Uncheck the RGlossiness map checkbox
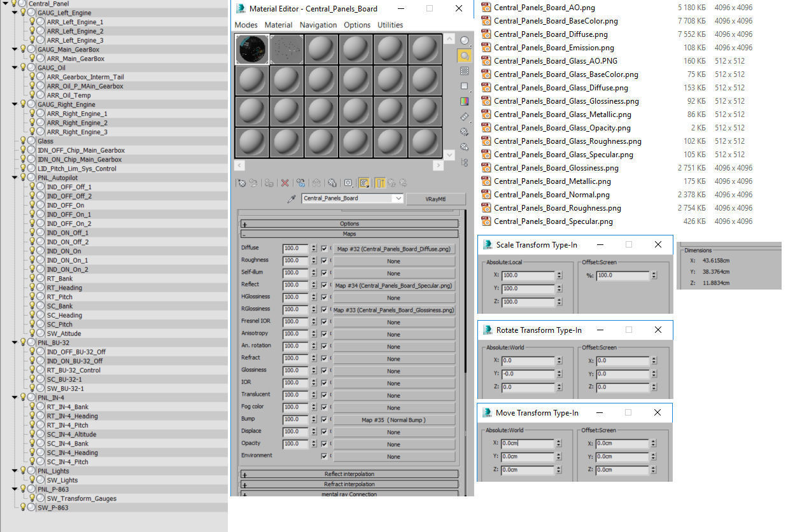The height and width of the screenshot is (532, 795). tap(324, 310)
